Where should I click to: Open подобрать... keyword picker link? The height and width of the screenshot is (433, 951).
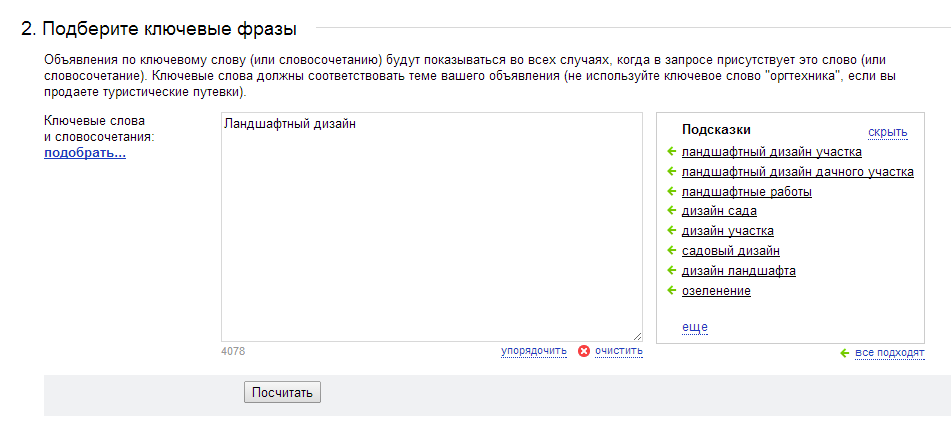pyautogui.click(x=85, y=153)
